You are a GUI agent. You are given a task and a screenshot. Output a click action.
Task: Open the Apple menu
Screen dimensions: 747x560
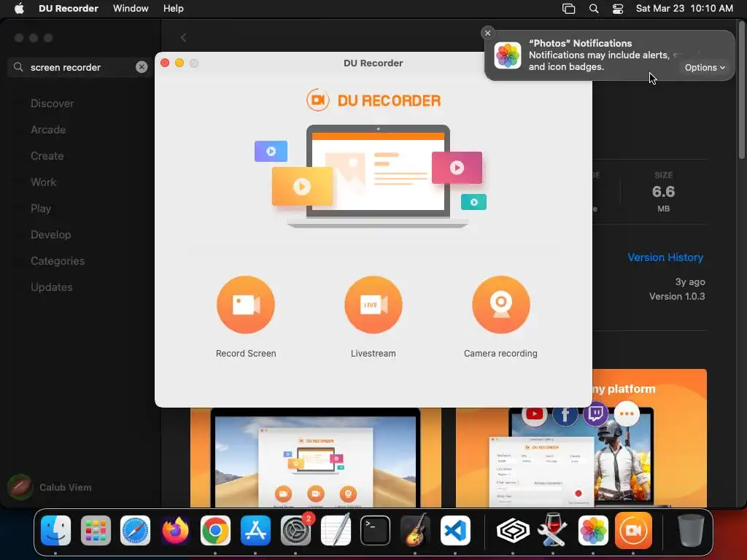tap(19, 8)
